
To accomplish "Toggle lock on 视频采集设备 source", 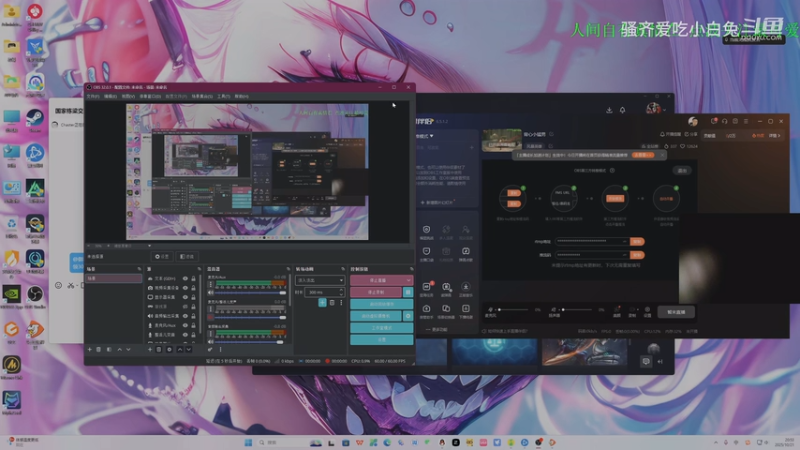I will (x=193, y=288).
